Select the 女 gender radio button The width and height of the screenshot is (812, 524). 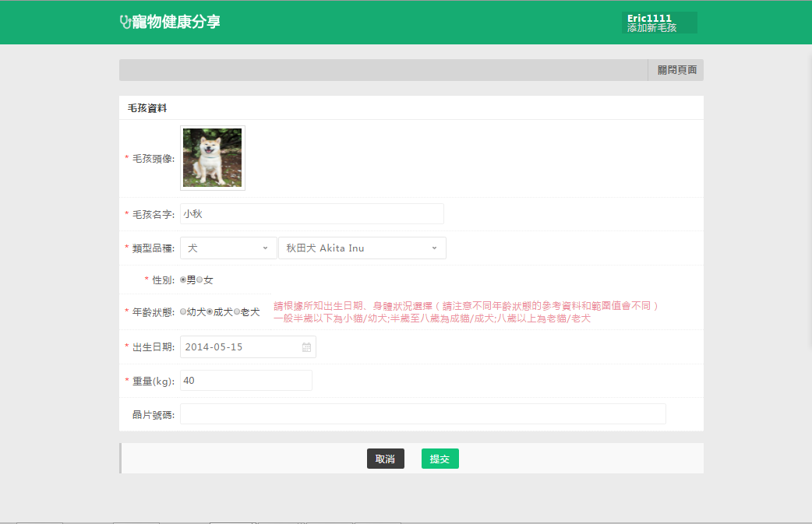(199, 280)
